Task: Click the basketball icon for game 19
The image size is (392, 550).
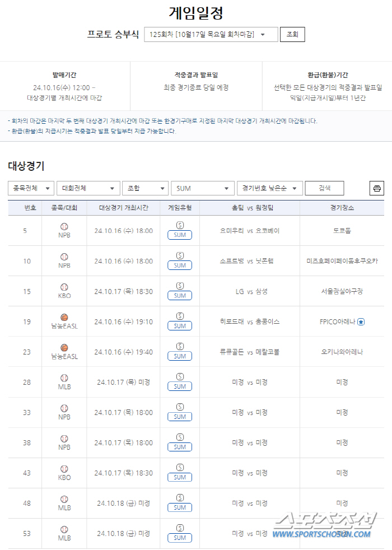Action: [x=64, y=317]
